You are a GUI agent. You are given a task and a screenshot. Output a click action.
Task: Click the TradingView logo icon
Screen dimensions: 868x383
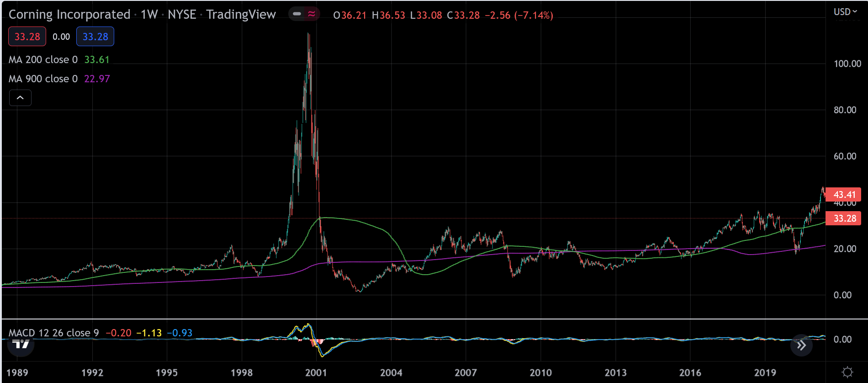click(21, 344)
